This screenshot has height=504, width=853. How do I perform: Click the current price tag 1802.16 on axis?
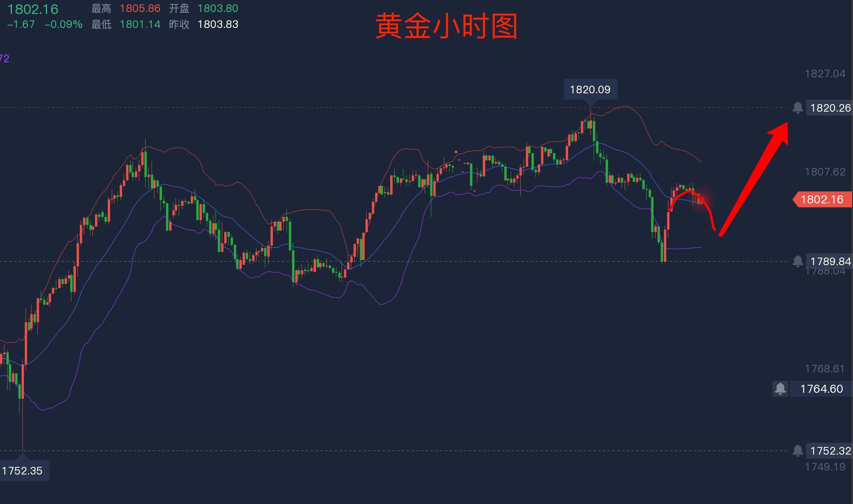point(822,199)
